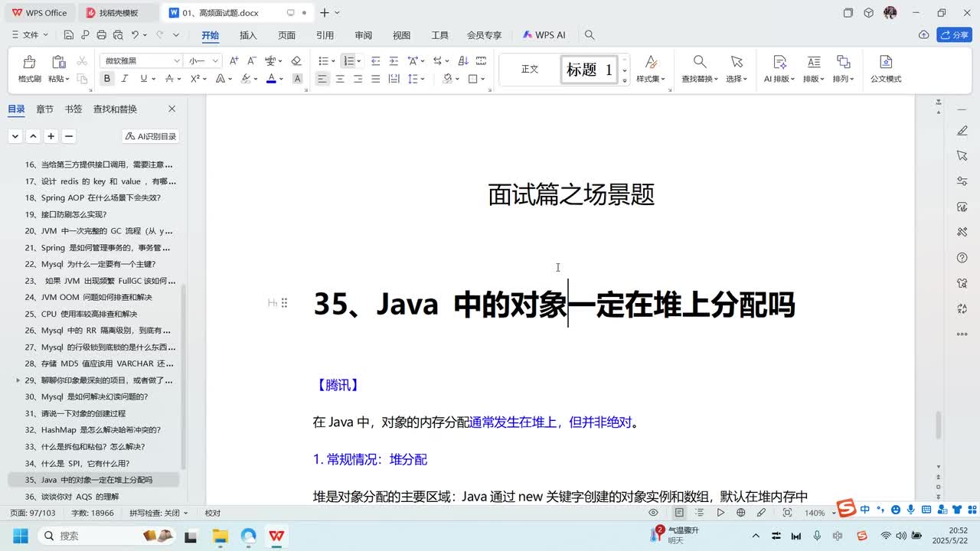
Task: Toggle justify alignment button
Action: (x=375, y=79)
